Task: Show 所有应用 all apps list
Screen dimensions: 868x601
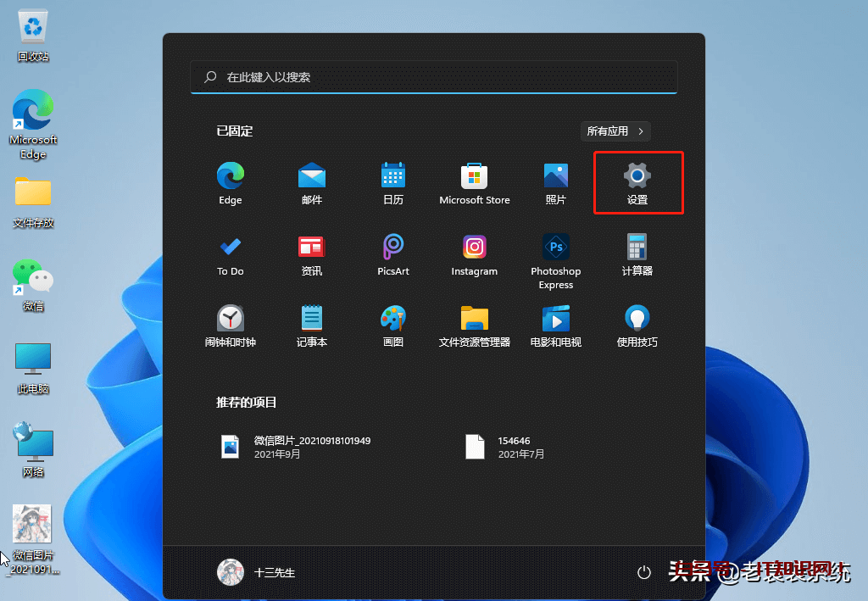Action: 615,131
